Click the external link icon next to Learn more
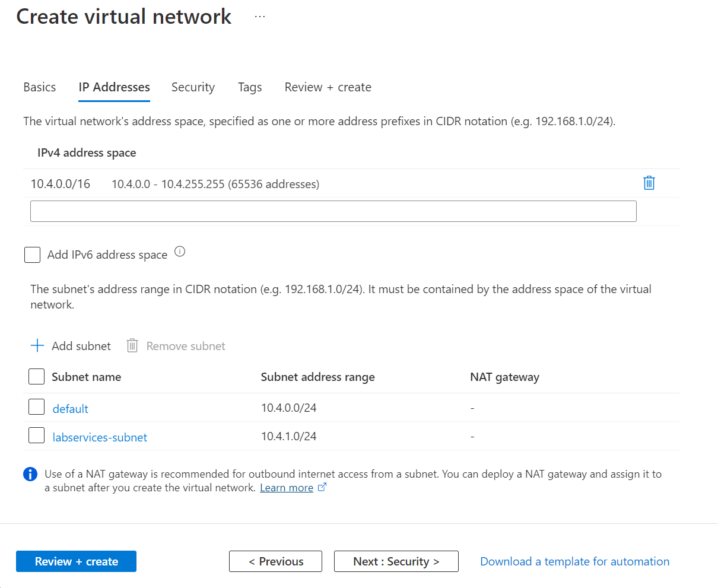Viewport: 718px width, 588px height. pyautogui.click(x=322, y=487)
